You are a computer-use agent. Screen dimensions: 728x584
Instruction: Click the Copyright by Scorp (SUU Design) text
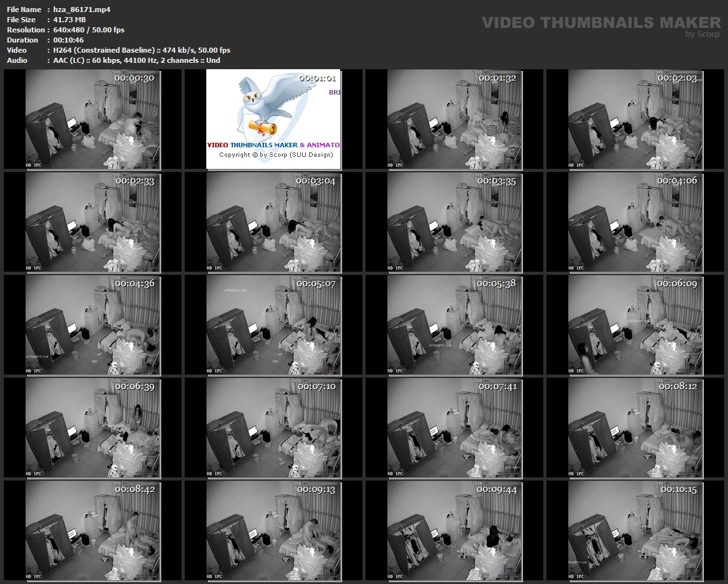275,154
